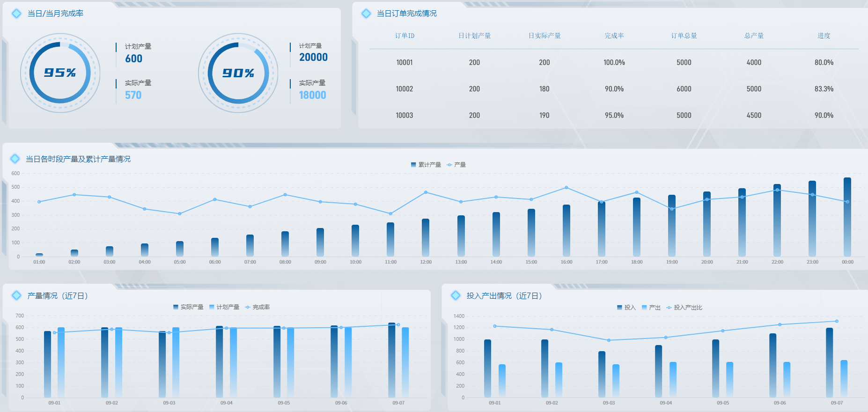The width and height of the screenshot is (868, 412).
Task: Click the diamond icon beside 产量情况（近7日）
Action: [16, 295]
